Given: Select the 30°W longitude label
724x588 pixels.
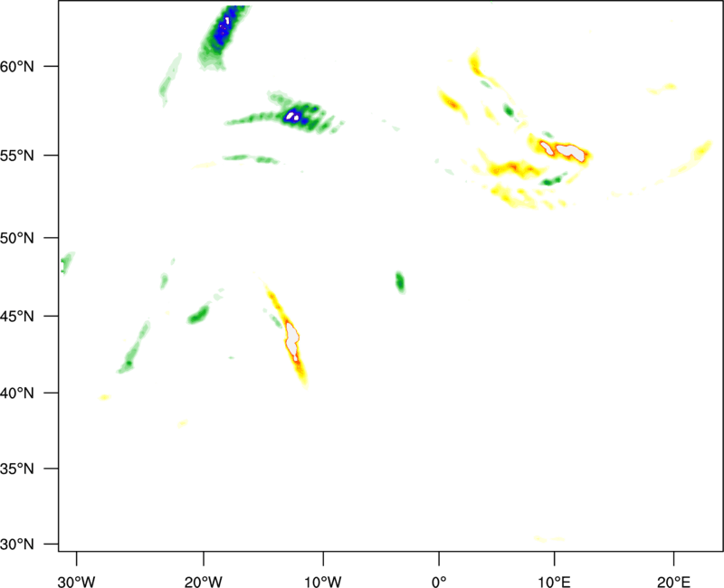Looking at the screenshot, I should [76, 581].
